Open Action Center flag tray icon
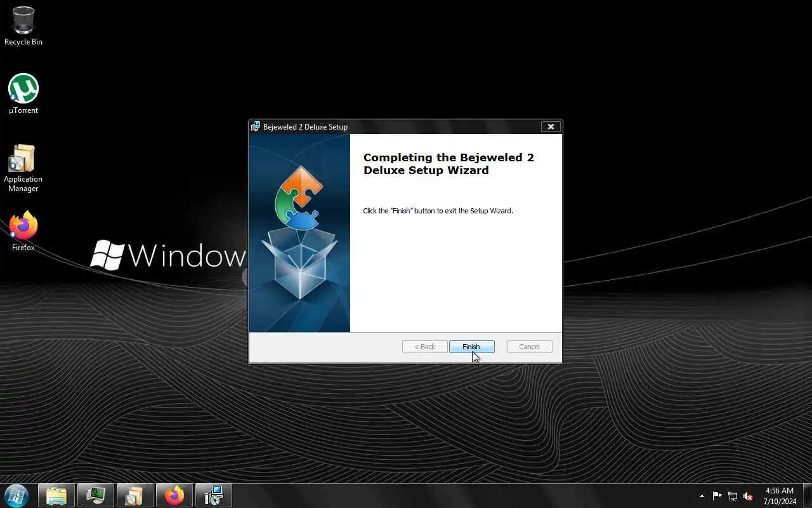This screenshot has height=508, width=812. (x=717, y=496)
